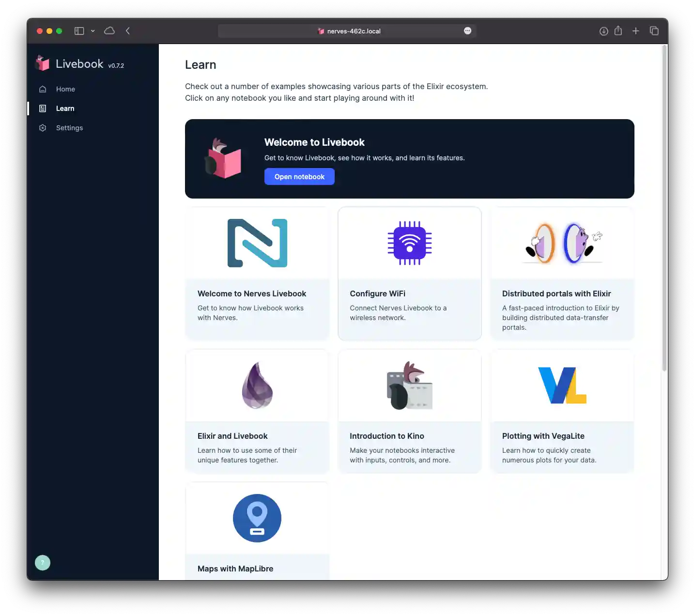695x616 pixels.
Task: Click the page vertical scrollbar
Action: 664,208
